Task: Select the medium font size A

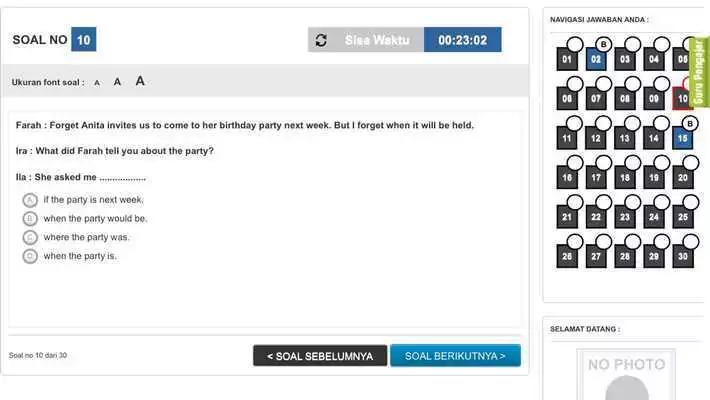Action: [x=117, y=82]
